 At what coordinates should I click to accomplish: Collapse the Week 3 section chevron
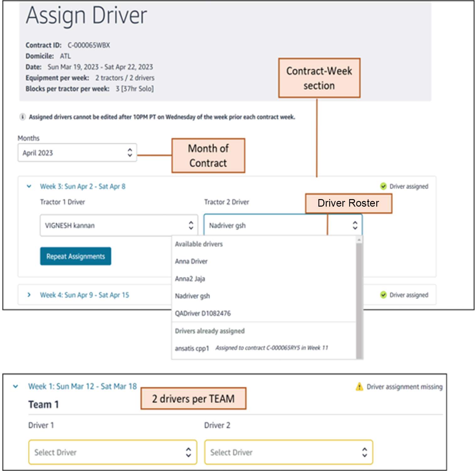tap(29, 186)
